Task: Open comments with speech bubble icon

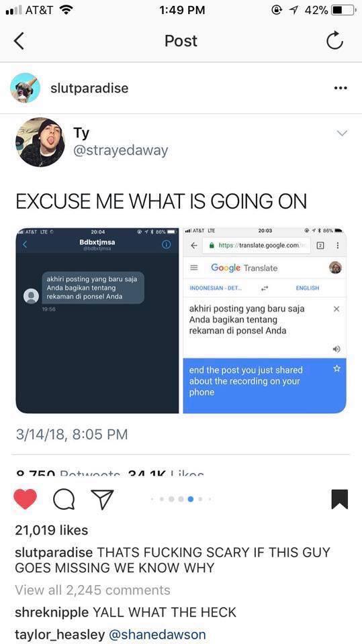Action: (64, 499)
